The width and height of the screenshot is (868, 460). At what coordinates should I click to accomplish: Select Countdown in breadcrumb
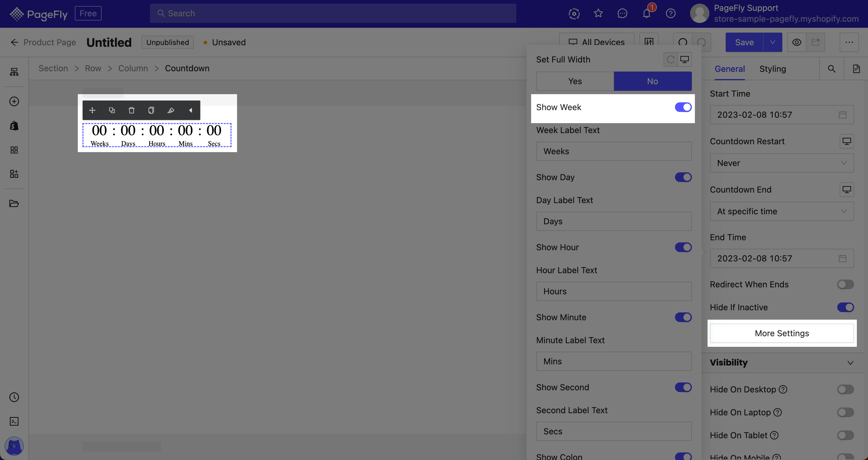click(187, 69)
